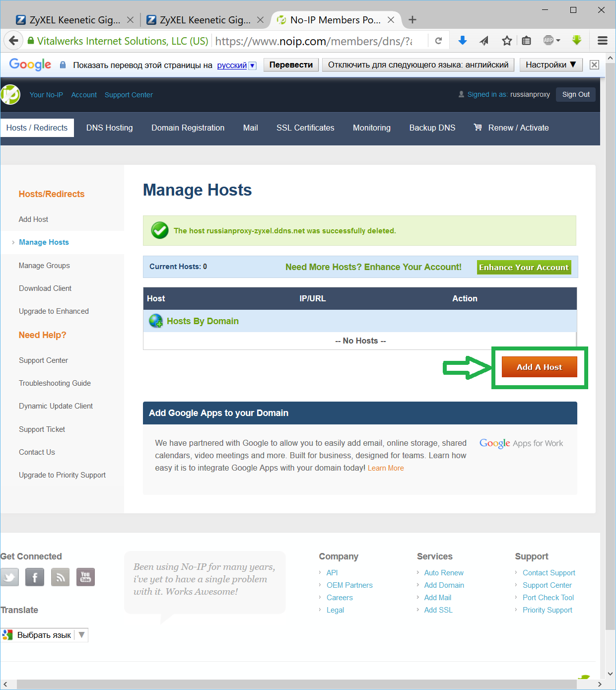
Task: Select Manage Groups in sidebar
Action: 44,266
